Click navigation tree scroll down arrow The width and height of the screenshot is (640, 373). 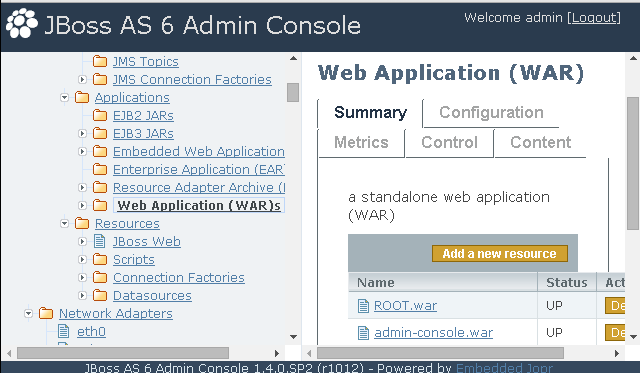pyautogui.click(x=293, y=337)
